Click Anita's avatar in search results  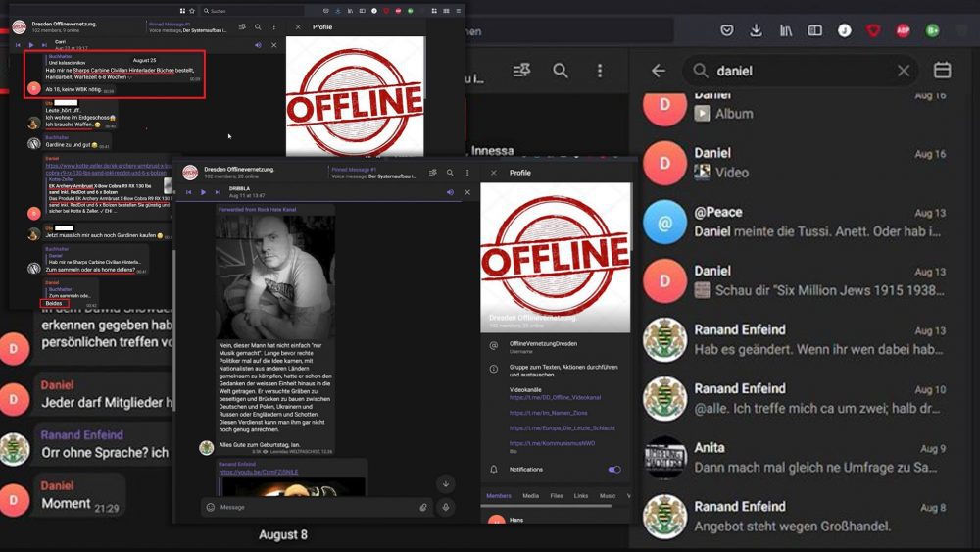(664, 458)
